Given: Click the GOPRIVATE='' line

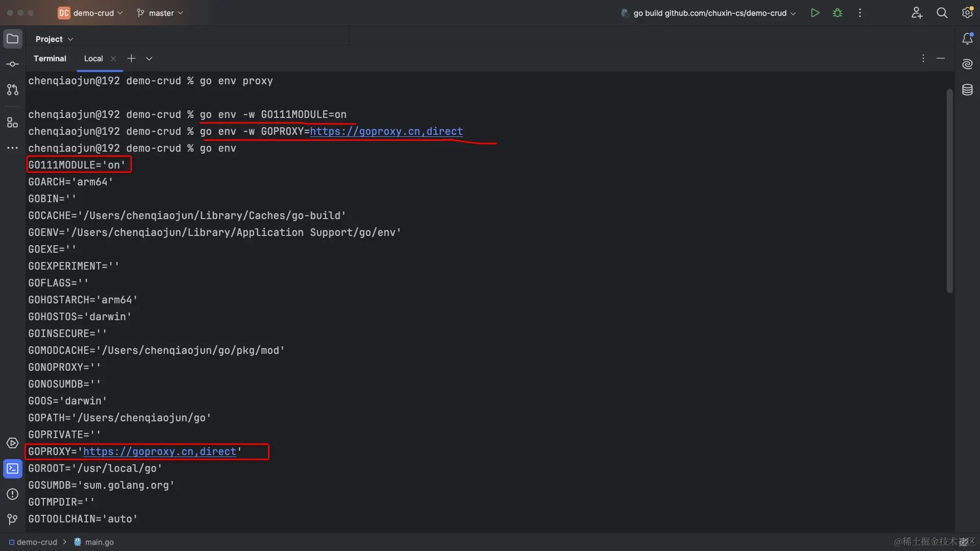Looking at the screenshot, I should tap(64, 435).
